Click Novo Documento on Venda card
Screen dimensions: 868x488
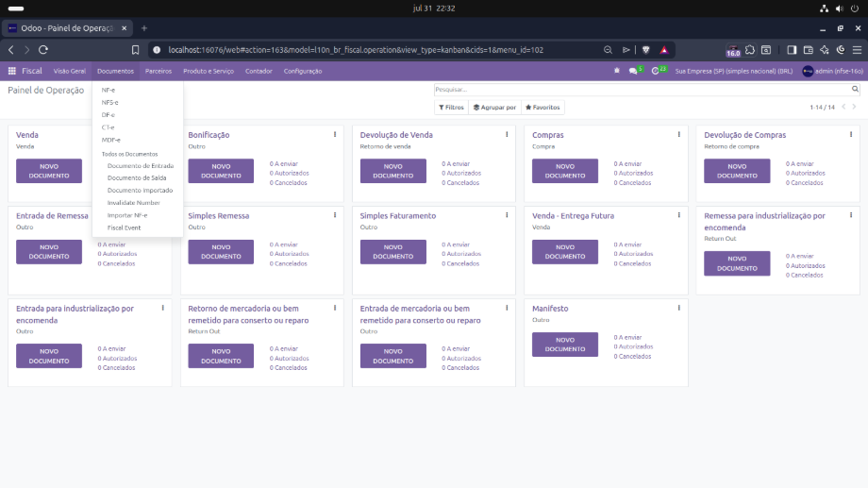(49, 171)
